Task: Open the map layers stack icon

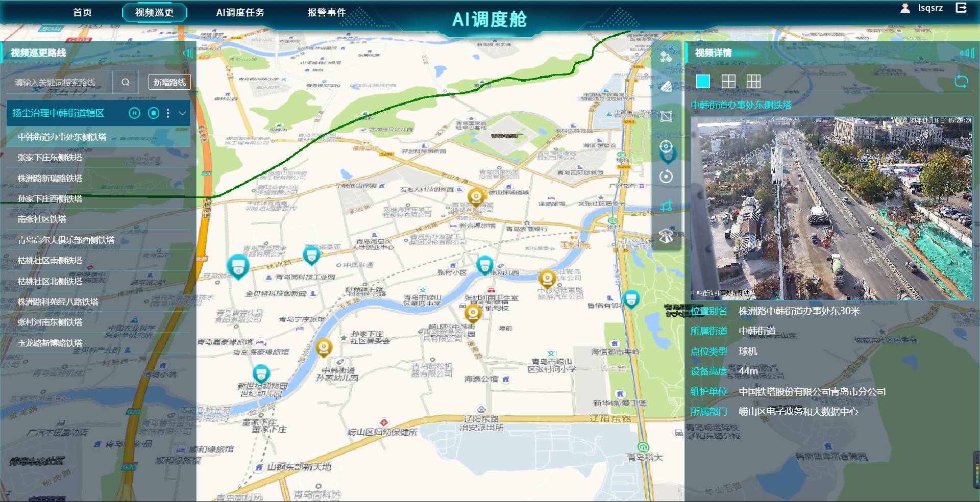Action: pos(666,236)
